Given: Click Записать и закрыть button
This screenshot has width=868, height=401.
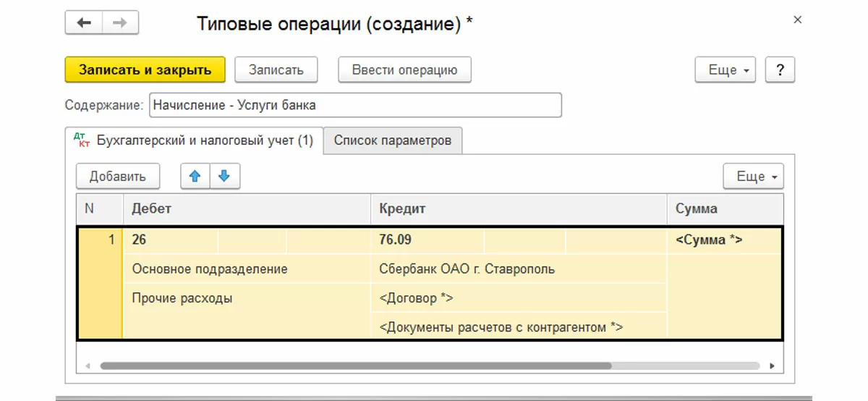Looking at the screenshot, I should pos(145,70).
